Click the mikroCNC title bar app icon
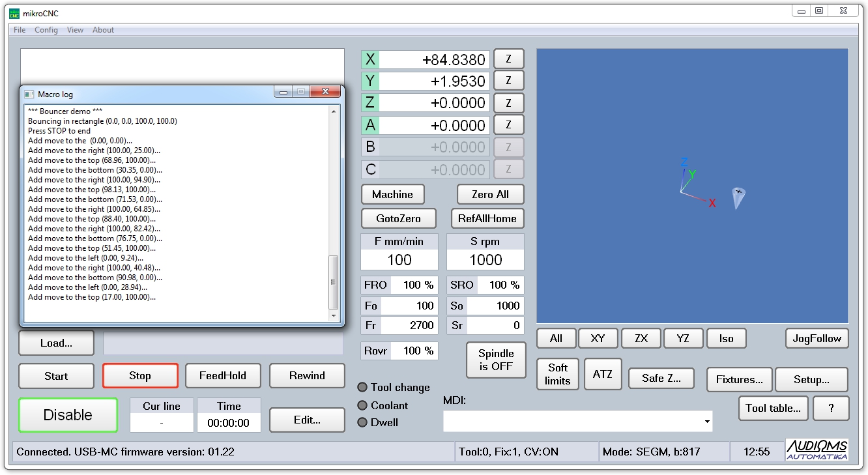The image size is (868, 475). 14,14
